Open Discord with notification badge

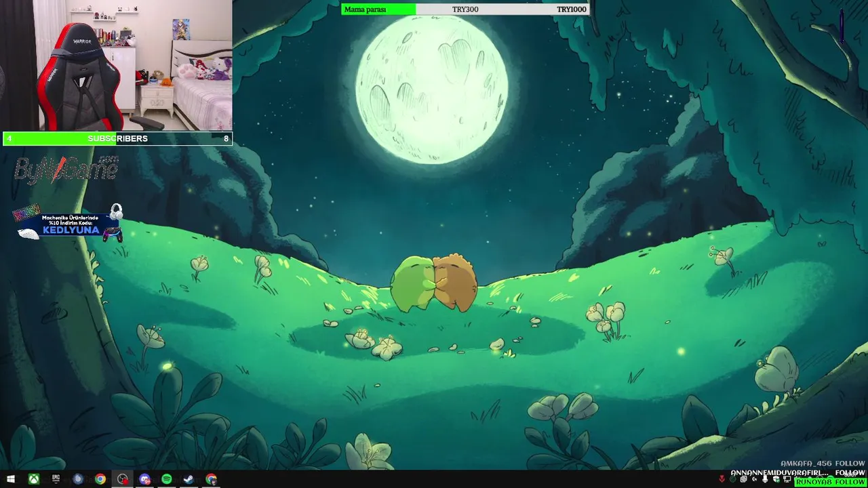[144, 479]
